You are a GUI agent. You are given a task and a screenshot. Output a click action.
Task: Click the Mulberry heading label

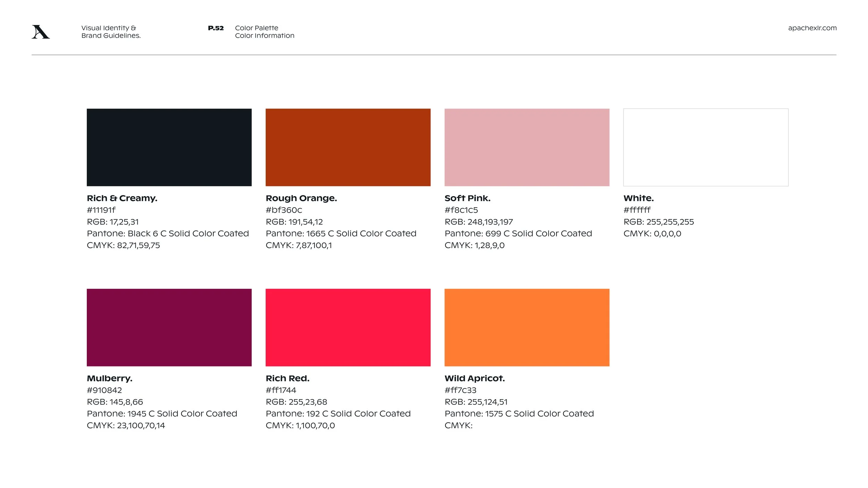pos(109,378)
